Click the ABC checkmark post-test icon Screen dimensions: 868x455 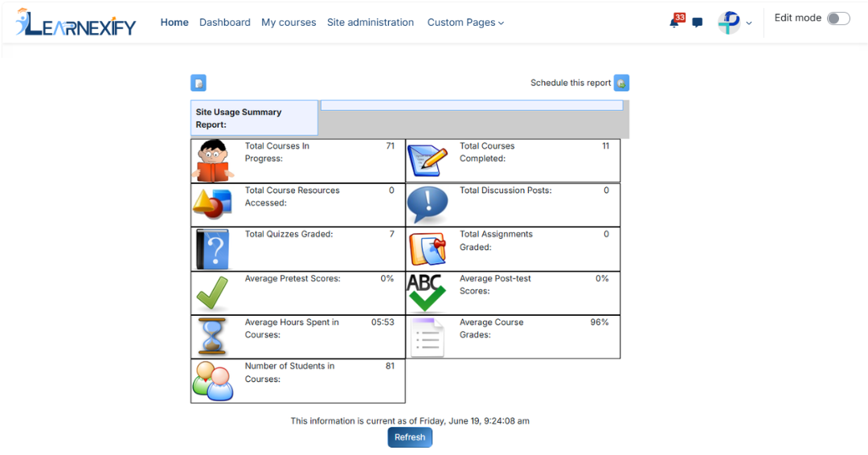[x=426, y=293]
